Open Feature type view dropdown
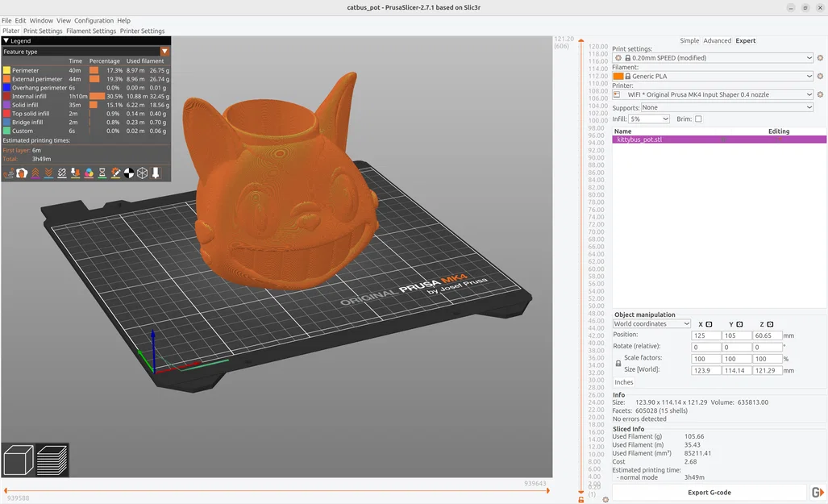The width and height of the screenshot is (828, 504). [85, 52]
